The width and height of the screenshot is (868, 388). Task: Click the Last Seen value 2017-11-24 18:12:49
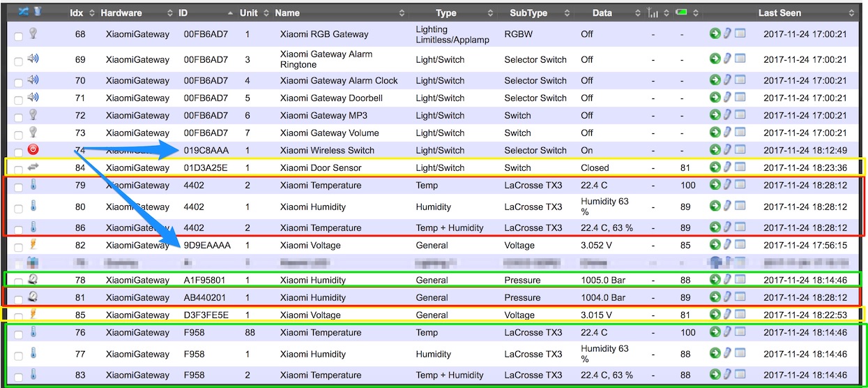click(x=805, y=150)
